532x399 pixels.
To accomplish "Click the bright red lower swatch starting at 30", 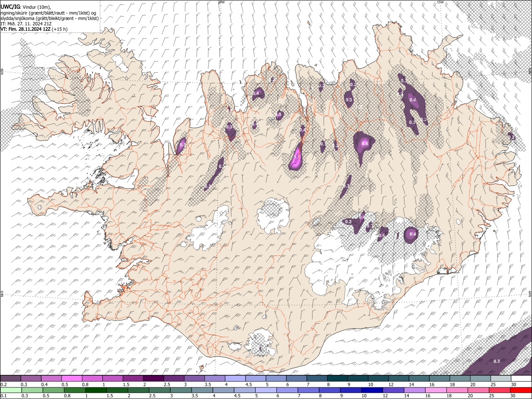I will tap(521, 390).
